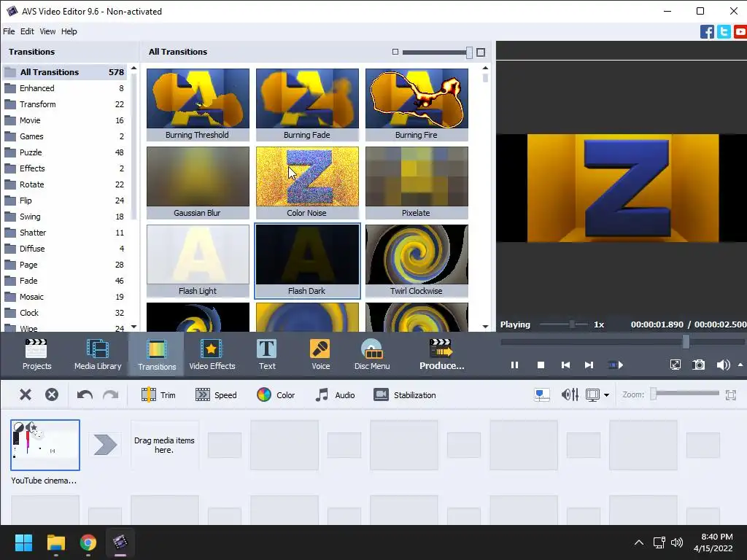Viewport: 747px width, 560px height.
Task: Open the Disc Menu tool
Action: (372, 354)
